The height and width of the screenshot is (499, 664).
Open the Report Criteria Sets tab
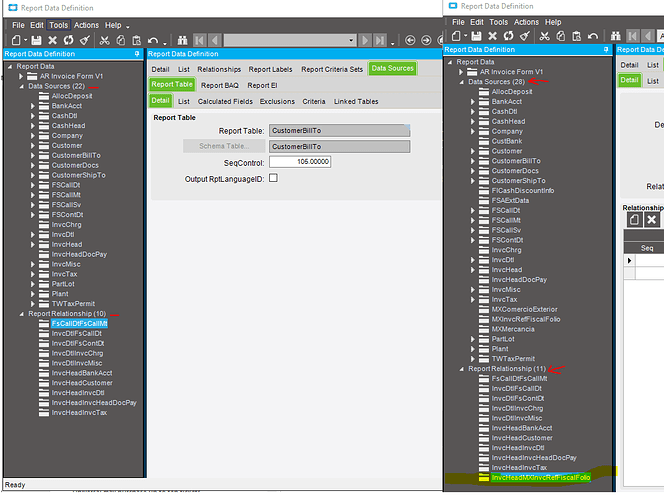point(332,69)
